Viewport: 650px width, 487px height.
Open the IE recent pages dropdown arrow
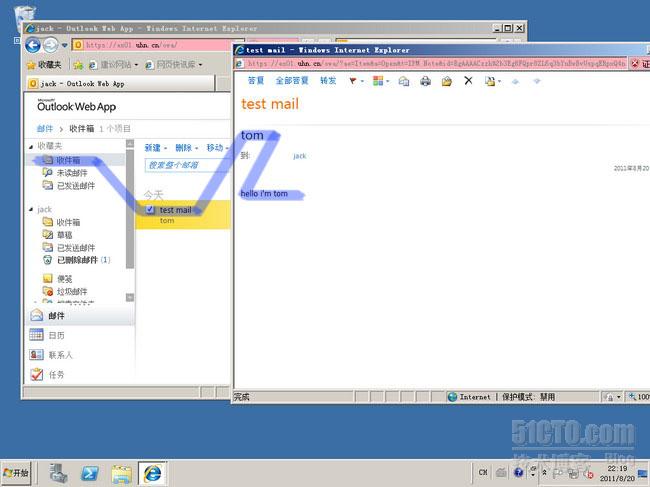click(x=65, y=45)
